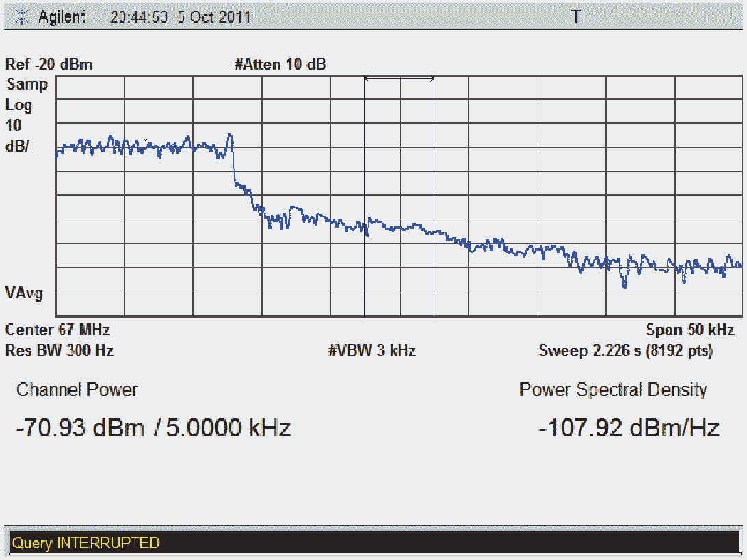Click the #Atten 10 dB readout
747x560 pixels.
[280, 64]
